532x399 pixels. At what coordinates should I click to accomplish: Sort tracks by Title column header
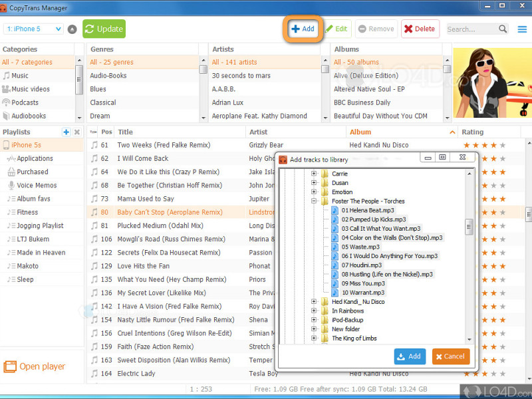(180, 132)
